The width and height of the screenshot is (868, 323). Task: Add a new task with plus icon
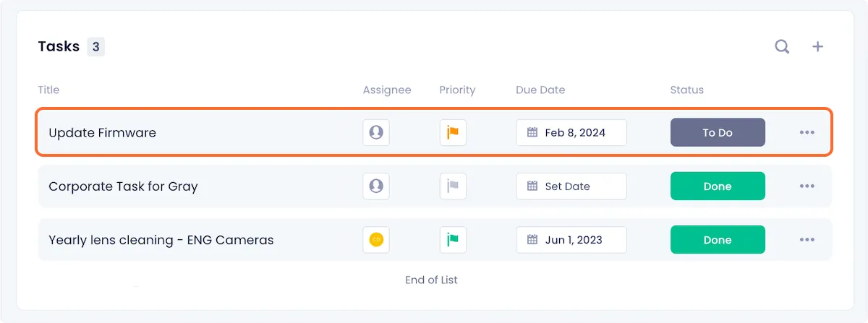(817, 47)
